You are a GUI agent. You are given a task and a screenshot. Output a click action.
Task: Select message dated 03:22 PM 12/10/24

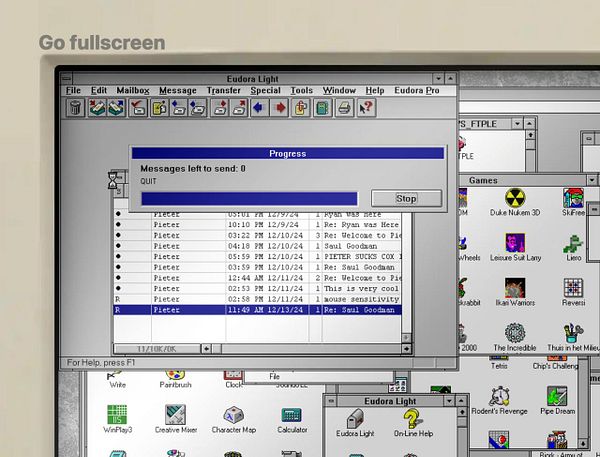pyautogui.click(x=257, y=235)
